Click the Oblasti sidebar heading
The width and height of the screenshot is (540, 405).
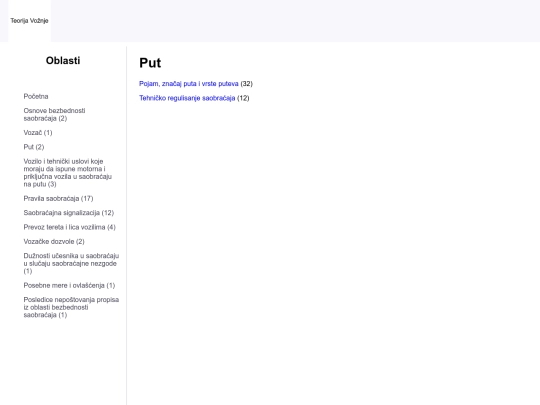[63, 61]
